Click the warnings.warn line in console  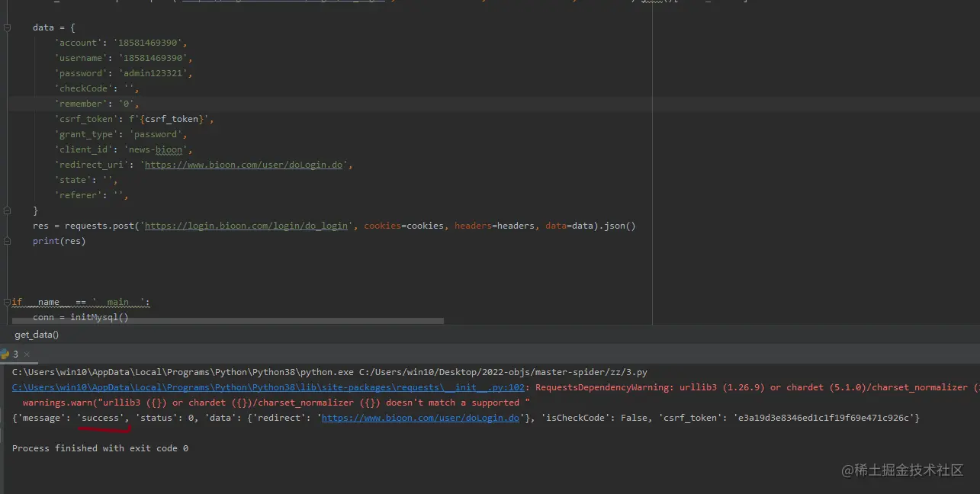(276, 403)
